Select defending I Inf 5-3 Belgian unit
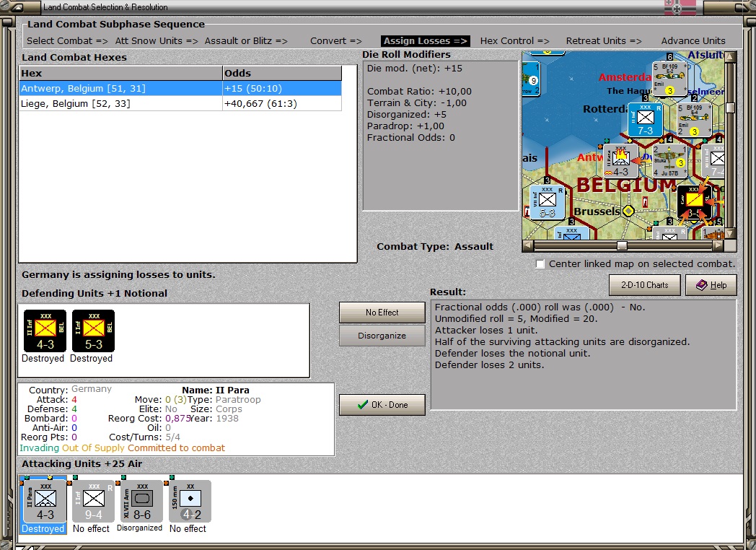The height and width of the screenshot is (550, 756). click(x=93, y=331)
